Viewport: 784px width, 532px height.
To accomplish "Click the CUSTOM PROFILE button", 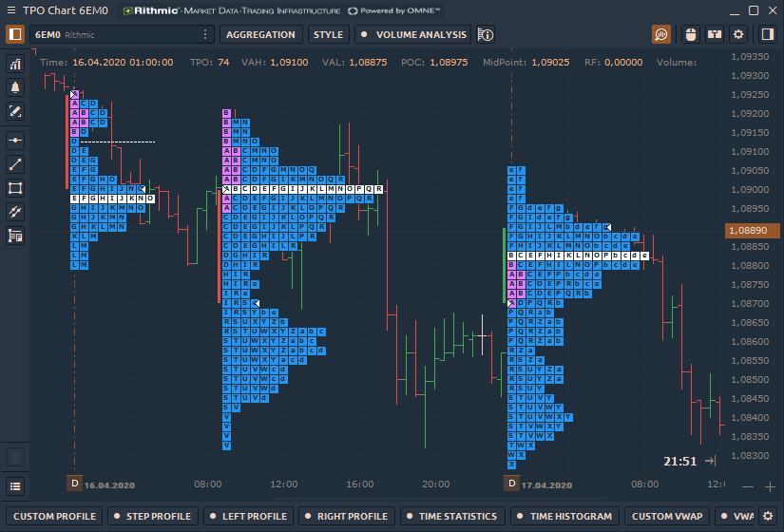I will [54, 516].
